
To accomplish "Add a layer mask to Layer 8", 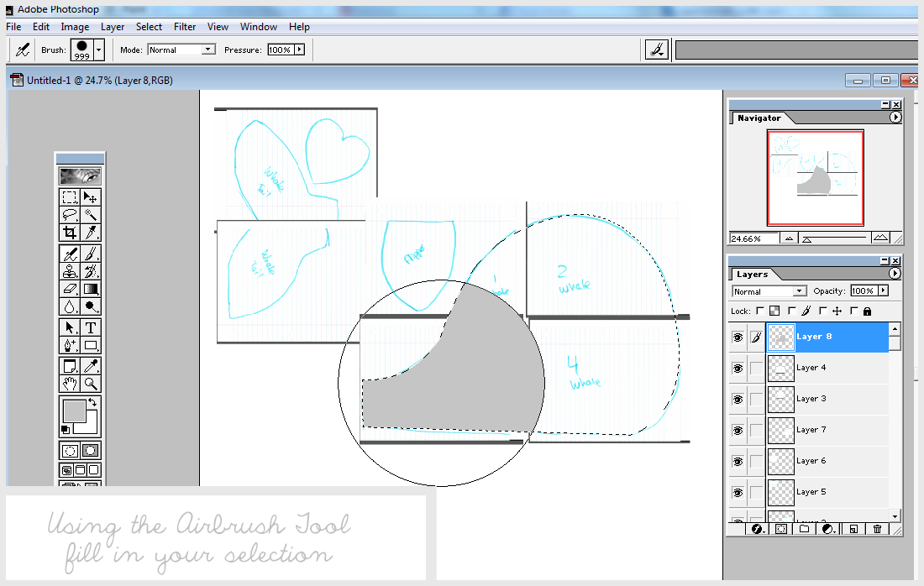I will click(781, 529).
